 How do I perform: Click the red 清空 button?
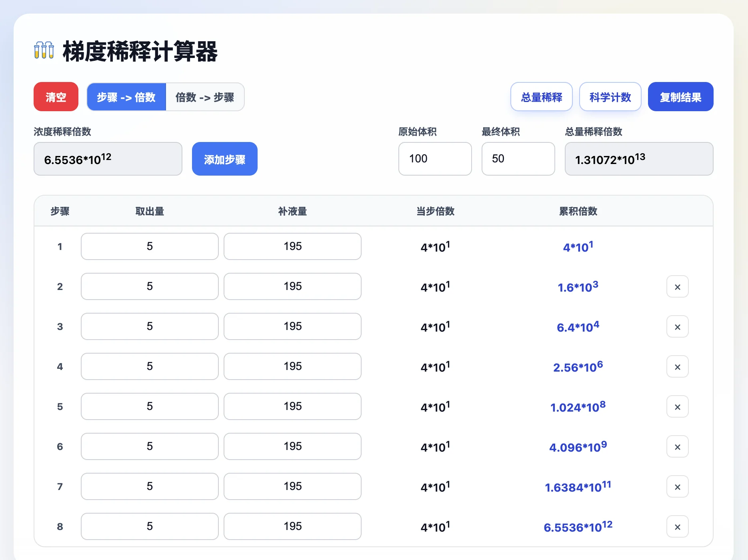(x=56, y=97)
